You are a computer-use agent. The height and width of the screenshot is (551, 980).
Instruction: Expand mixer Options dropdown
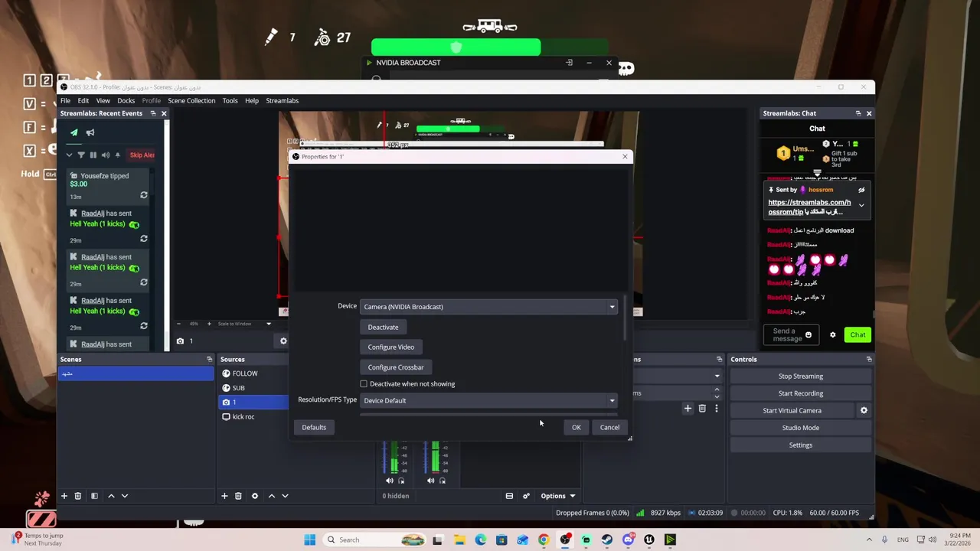(x=557, y=496)
